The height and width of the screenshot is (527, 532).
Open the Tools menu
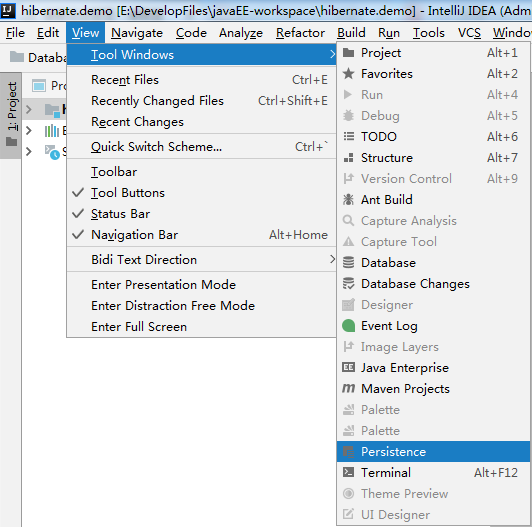click(x=429, y=33)
